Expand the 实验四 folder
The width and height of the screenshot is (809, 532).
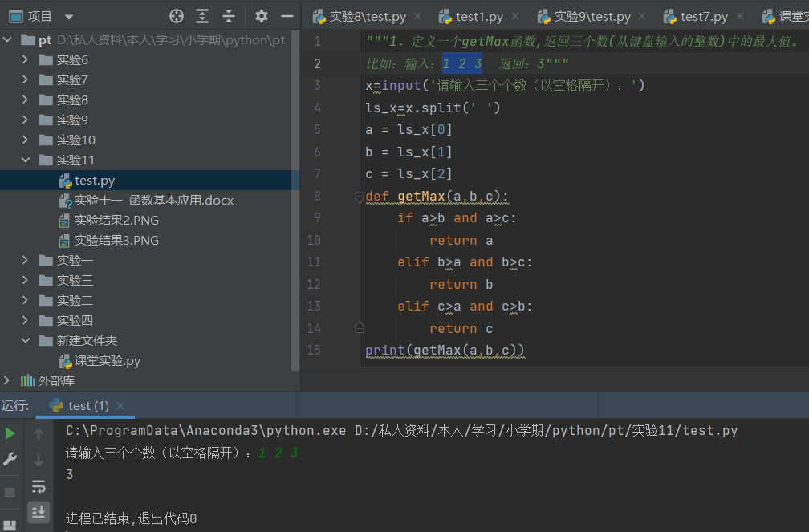tap(25, 320)
